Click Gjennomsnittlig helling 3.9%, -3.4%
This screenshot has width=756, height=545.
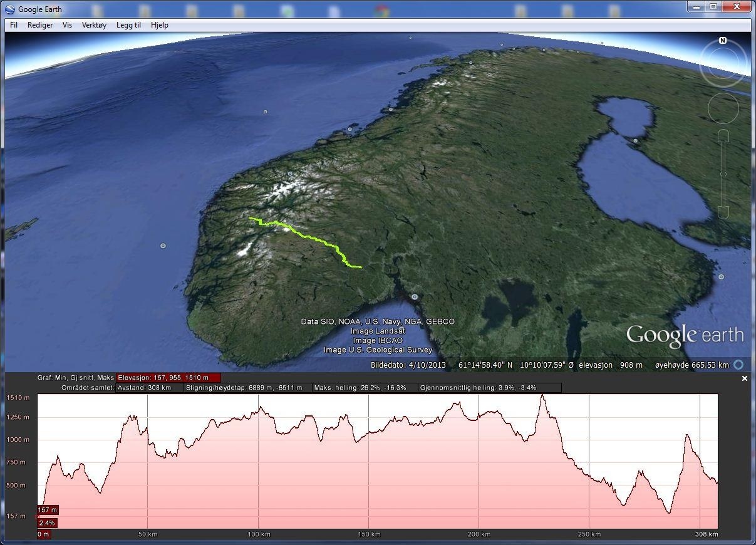coord(490,388)
